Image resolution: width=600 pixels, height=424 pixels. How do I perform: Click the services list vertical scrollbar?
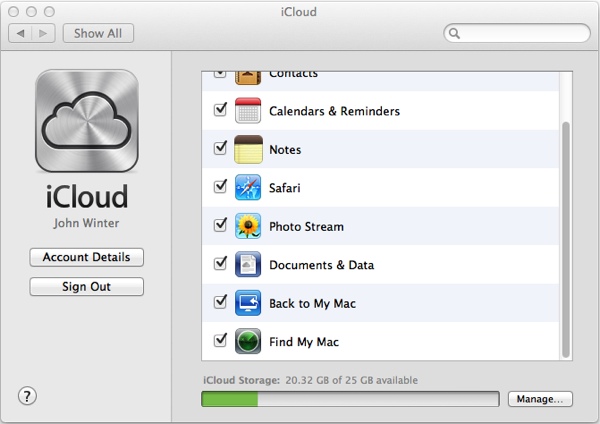click(x=566, y=240)
